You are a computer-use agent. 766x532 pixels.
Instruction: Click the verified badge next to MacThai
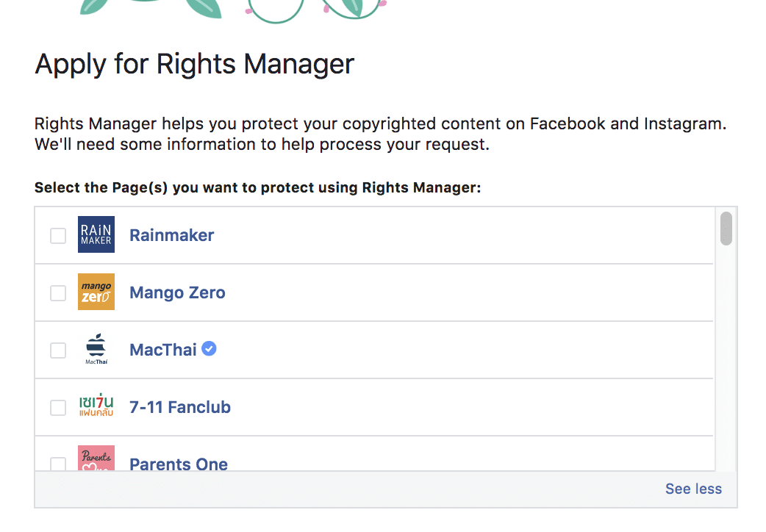209,348
